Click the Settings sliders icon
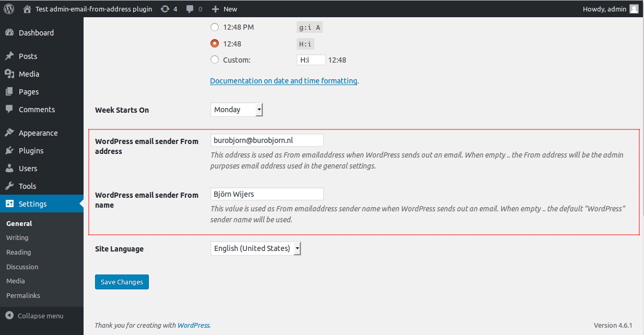Viewport: 644px width, 335px height. point(9,204)
